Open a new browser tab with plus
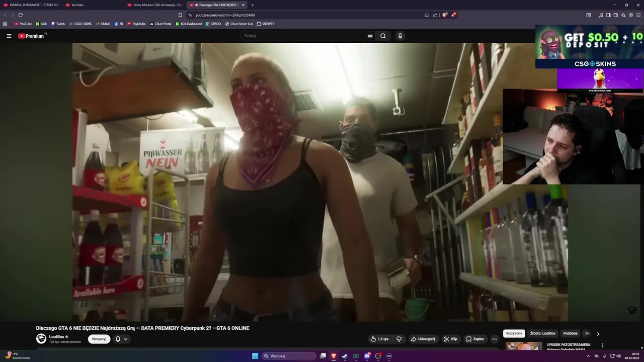The height and width of the screenshot is (362, 644). [253, 5]
